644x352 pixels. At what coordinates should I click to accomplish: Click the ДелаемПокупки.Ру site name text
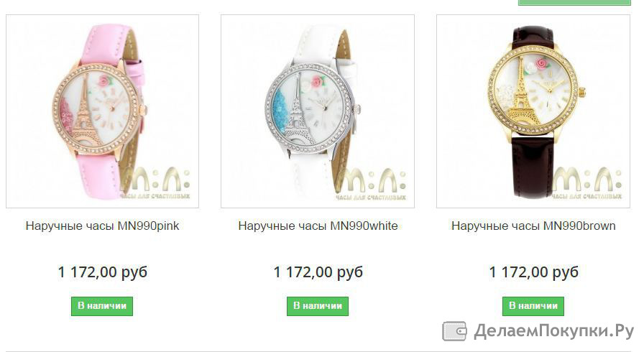click(x=554, y=330)
